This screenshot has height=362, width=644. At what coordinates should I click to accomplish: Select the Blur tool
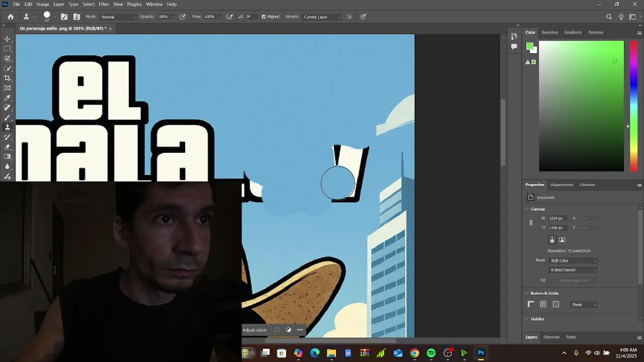[x=8, y=166]
